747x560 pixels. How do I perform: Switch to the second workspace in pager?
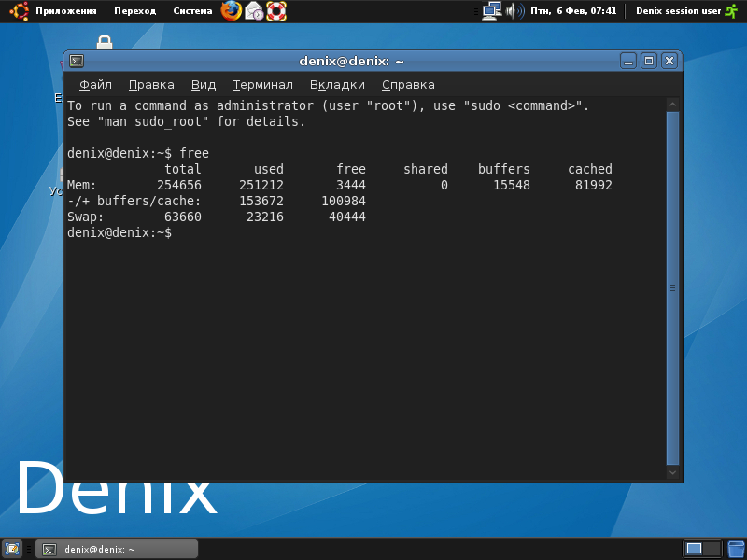pyautogui.click(x=712, y=549)
